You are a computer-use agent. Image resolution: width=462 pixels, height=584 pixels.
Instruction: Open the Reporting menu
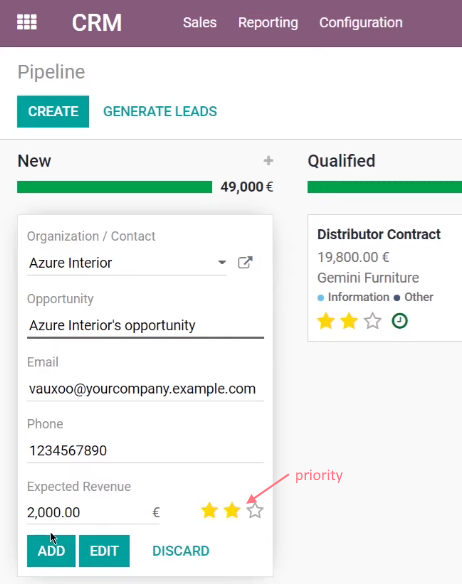click(x=268, y=23)
